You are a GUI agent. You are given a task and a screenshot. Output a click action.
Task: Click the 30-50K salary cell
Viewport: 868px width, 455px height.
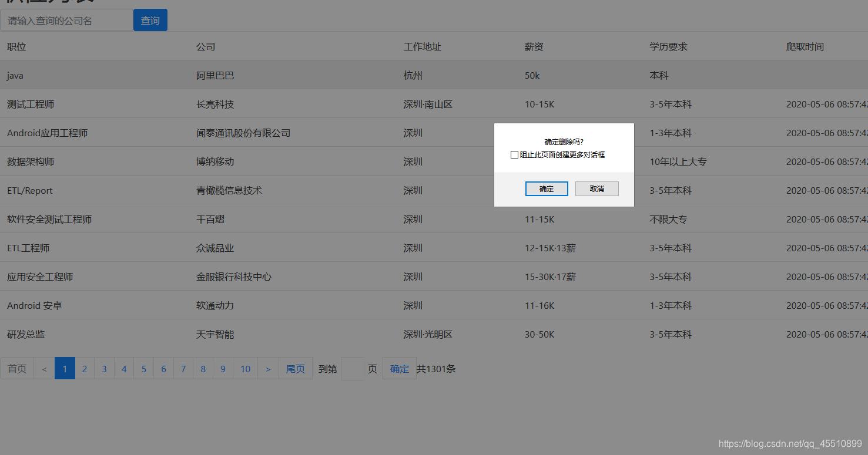[x=540, y=334]
